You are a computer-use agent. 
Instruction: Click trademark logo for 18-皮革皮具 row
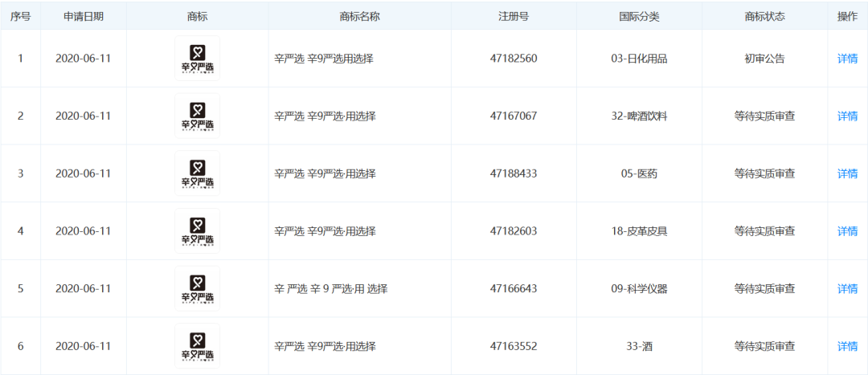(197, 231)
